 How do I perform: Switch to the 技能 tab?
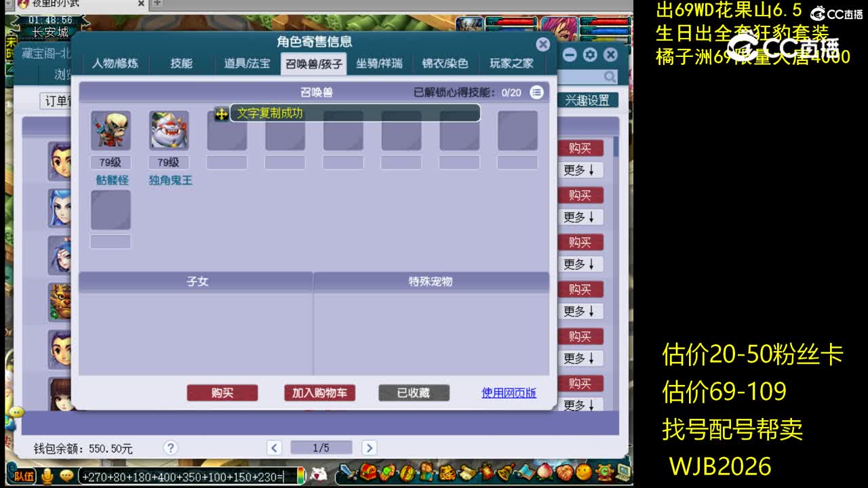tap(180, 63)
